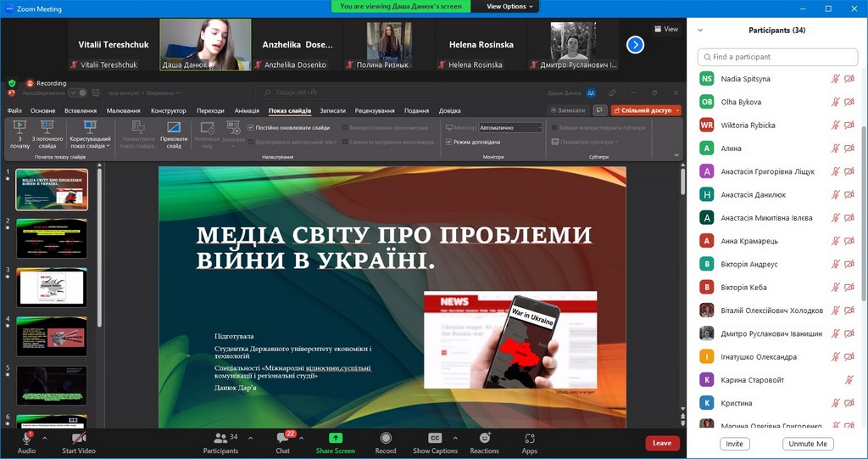Switch to the Вставлення ribbon tab
Image resolution: width=868 pixels, height=459 pixels.
(81, 110)
